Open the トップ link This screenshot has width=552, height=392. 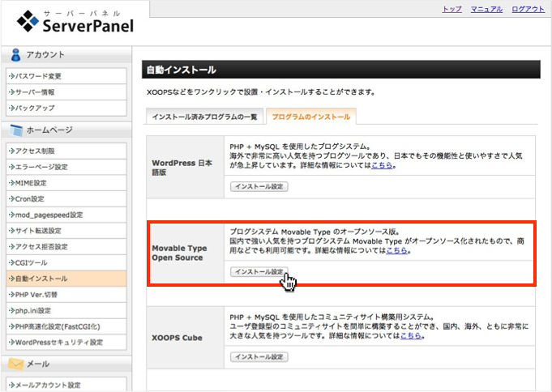point(451,10)
